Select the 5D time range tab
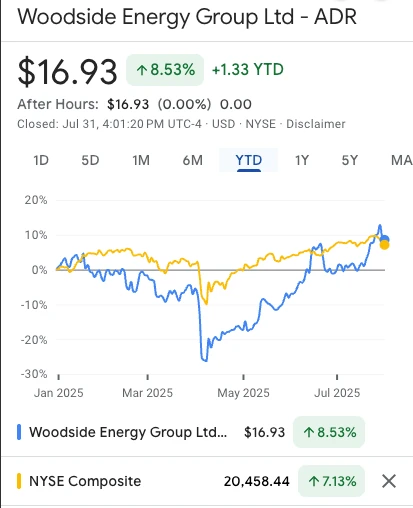 coord(90,160)
